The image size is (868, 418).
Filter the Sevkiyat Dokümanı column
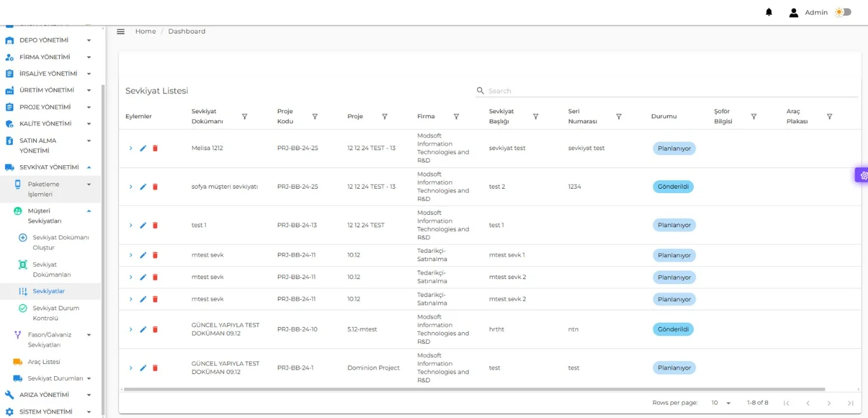tap(245, 117)
